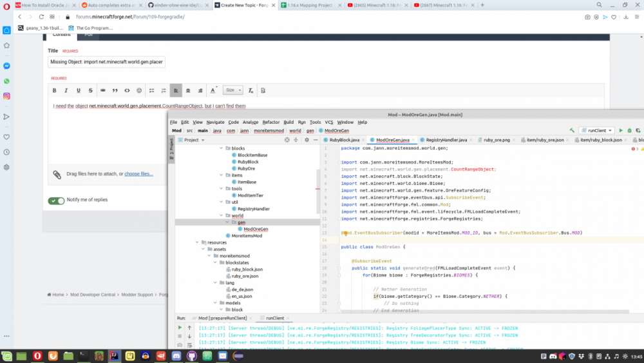Go to Modder Support breadcrumb link
The width and height of the screenshot is (644, 363).
pyautogui.click(x=137, y=295)
